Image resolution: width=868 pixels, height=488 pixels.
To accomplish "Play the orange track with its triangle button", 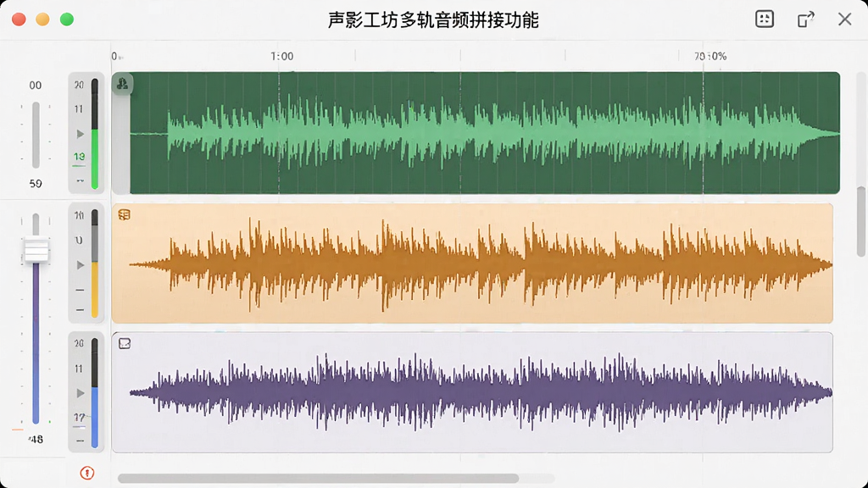I will pos(81,265).
